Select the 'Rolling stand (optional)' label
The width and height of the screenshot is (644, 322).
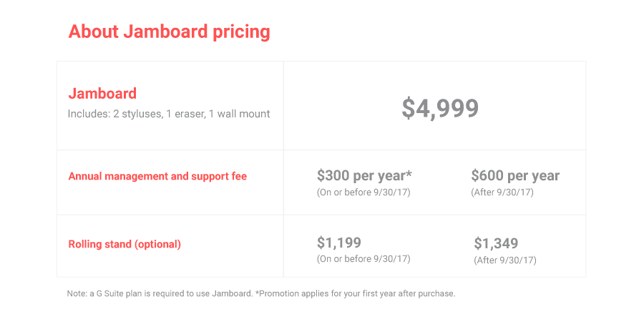point(125,244)
